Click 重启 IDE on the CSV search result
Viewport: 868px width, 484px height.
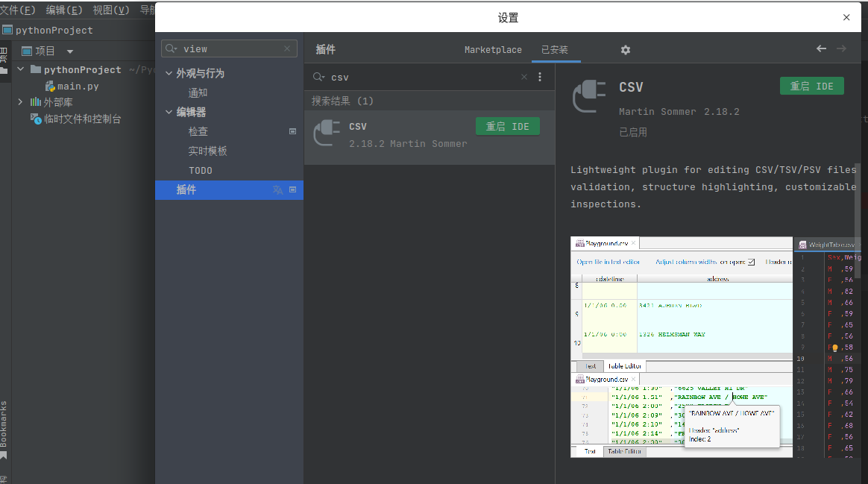point(508,126)
